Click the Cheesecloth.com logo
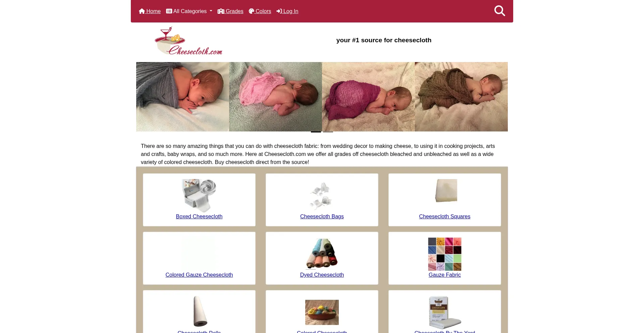 coord(189,41)
